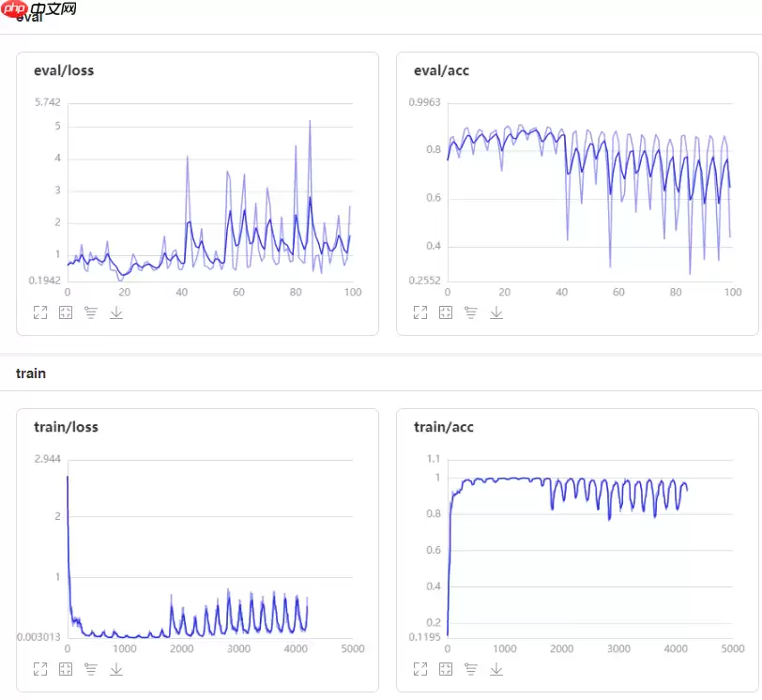Download the train/loss chart data
762x700 pixels.
pos(116,669)
